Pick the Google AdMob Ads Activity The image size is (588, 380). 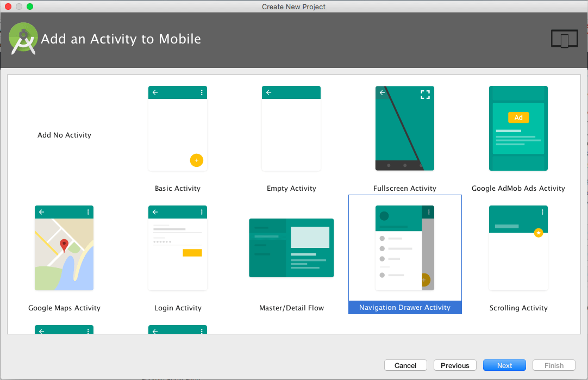518,128
